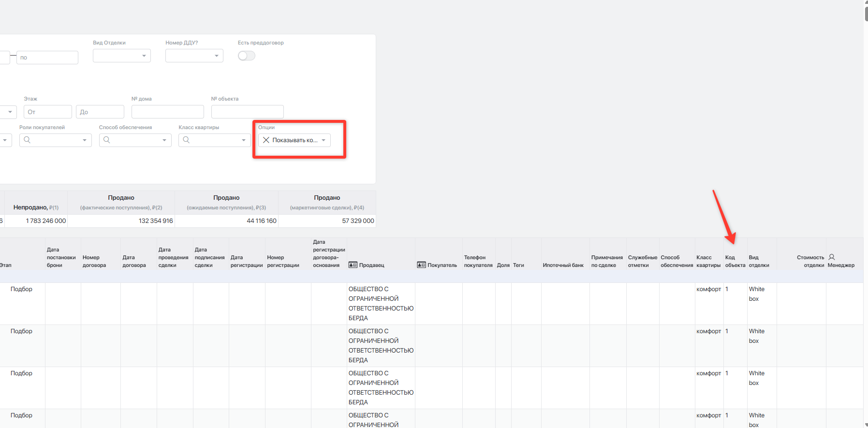Image resolution: width=868 pixels, height=428 pixels.
Task: Click the Ипотечный банк column header
Action: pyautogui.click(x=563, y=265)
